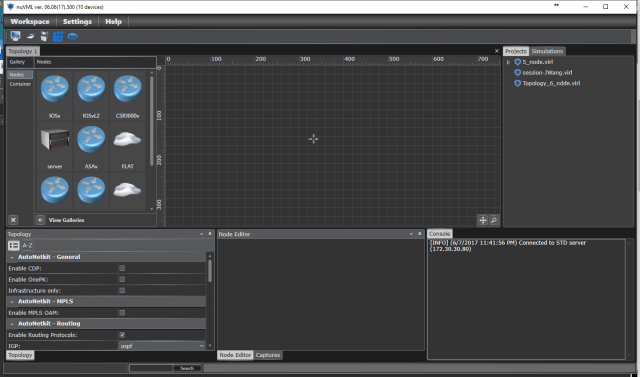Open the IGP ospf dropdown
Image resolution: width=640 pixels, height=377 pixels.
tap(162, 346)
